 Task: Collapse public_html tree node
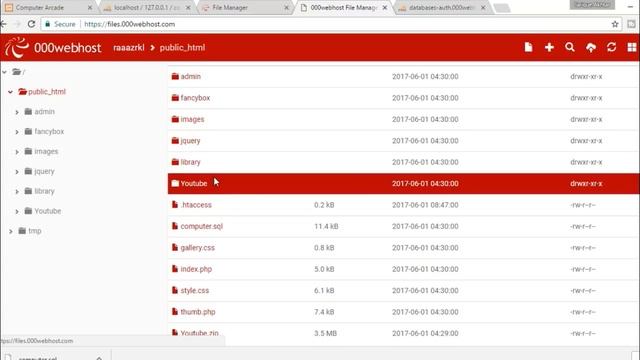point(10,92)
